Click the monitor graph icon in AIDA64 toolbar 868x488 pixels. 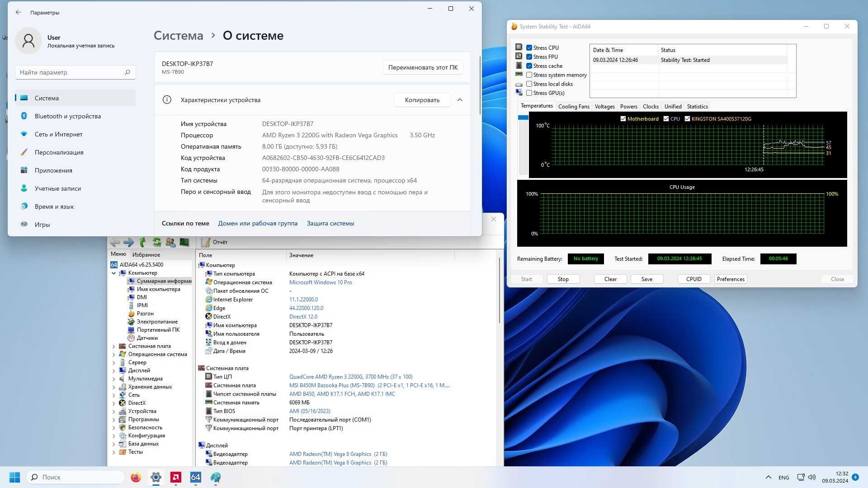[x=184, y=242]
